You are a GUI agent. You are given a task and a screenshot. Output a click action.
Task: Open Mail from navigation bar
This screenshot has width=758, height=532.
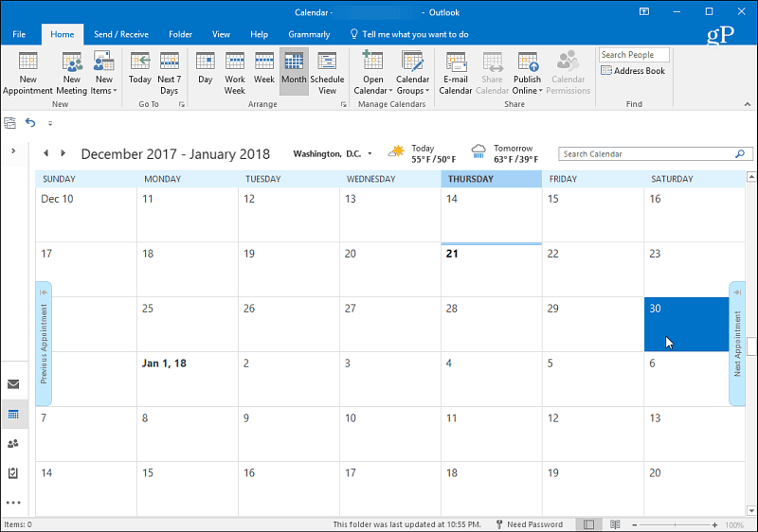[x=13, y=384]
